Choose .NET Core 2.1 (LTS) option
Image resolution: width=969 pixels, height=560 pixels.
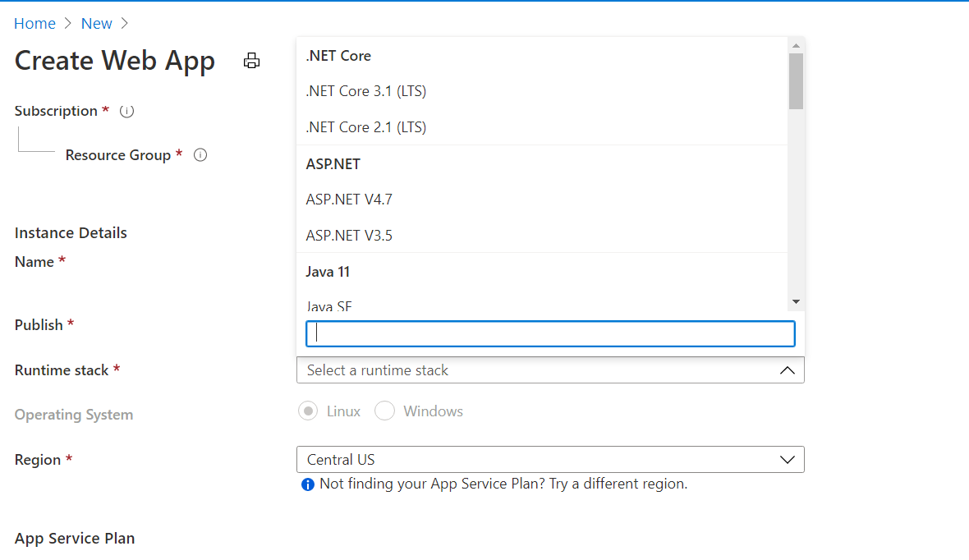tap(366, 127)
